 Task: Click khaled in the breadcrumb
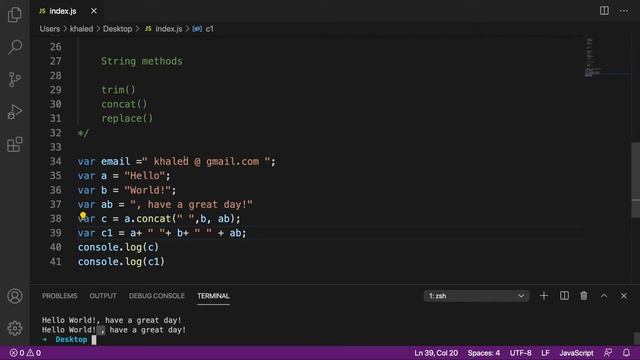click(x=81, y=29)
